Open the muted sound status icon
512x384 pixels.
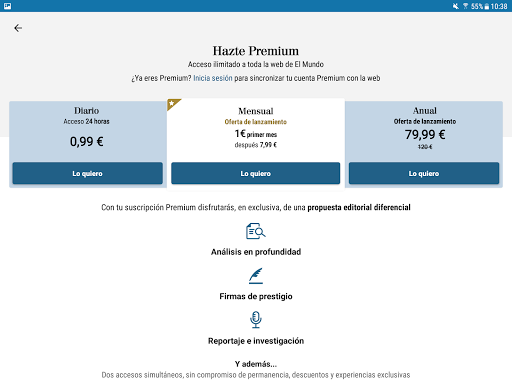pyautogui.click(x=456, y=6)
